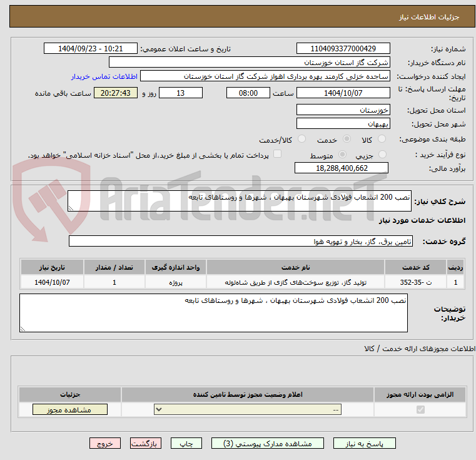Open the اعلام وضعیت مجوز dropdown

coord(248,409)
